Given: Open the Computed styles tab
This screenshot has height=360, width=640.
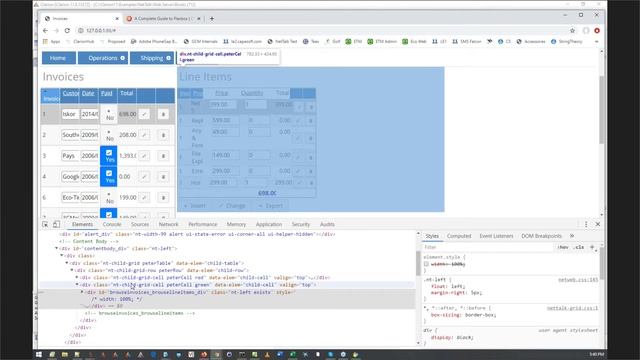Looking at the screenshot, I should pyautogui.click(x=459, y=236).
